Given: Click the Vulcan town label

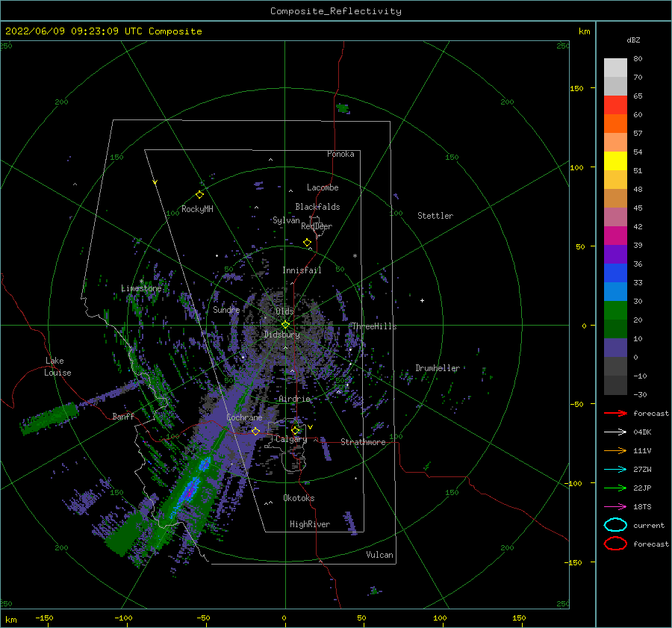Looking at the screenshot, I should (x=380, y=555).
